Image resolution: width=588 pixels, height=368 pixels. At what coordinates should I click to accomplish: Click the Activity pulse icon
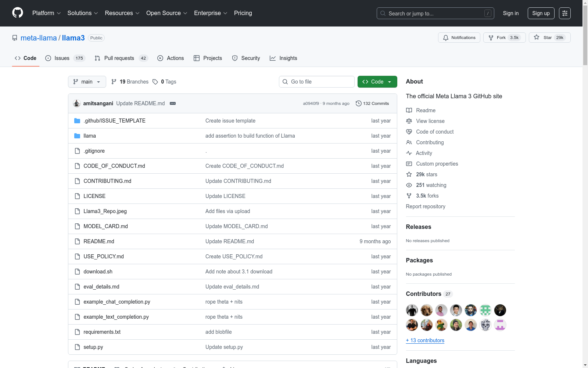pos(409,153)
